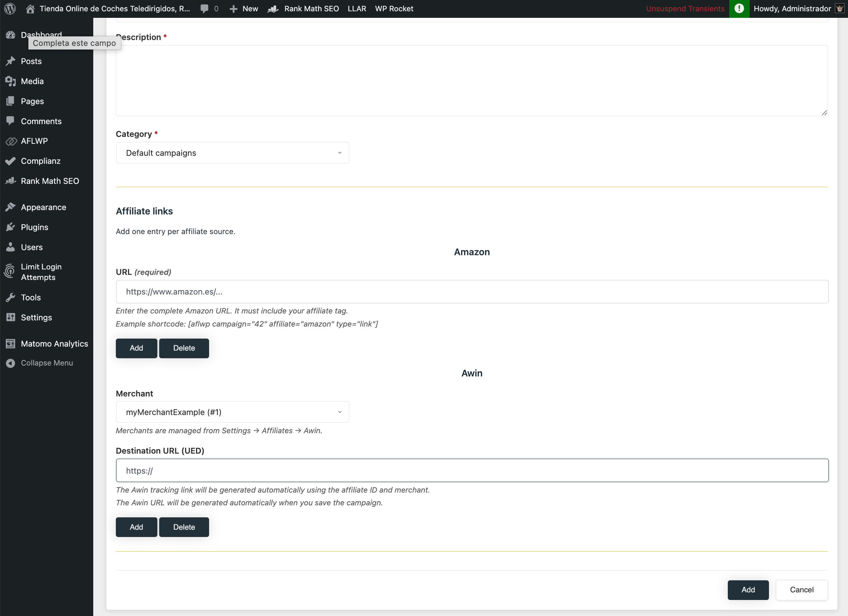The image size is (848, 616).
Task: Click the Unsuspend Transients link
Action: [x=685, y=8]
